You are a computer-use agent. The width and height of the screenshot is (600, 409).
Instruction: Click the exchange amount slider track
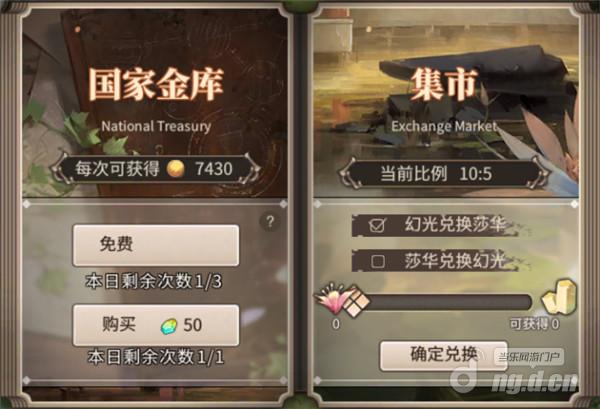(x=448, y=302)
